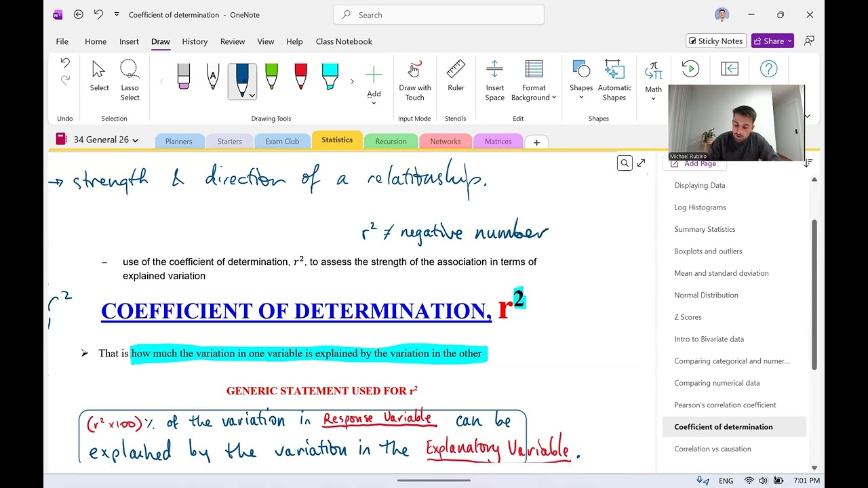868x488 pixels.
Task: Add a new section with plus tab
Action: click(536, 142)
